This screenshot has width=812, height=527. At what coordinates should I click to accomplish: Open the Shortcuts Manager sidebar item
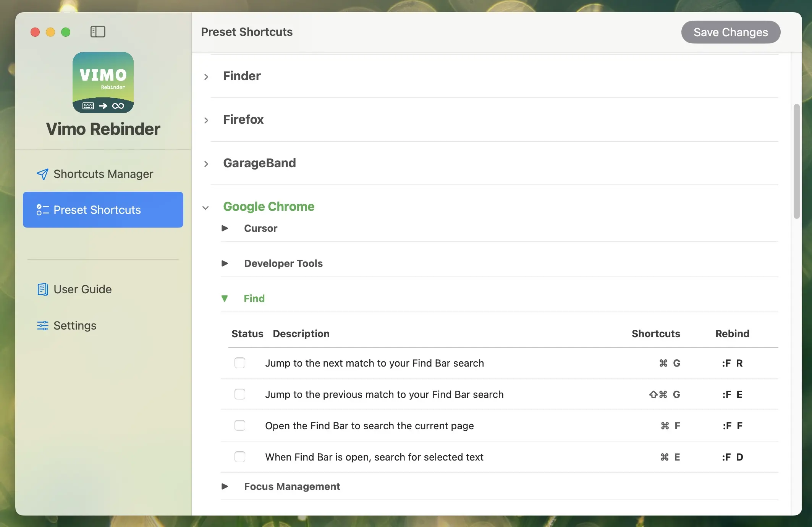[x=103, y=174]
